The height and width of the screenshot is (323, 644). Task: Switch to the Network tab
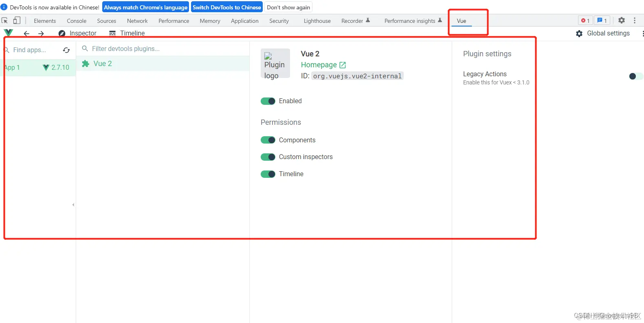137,21
